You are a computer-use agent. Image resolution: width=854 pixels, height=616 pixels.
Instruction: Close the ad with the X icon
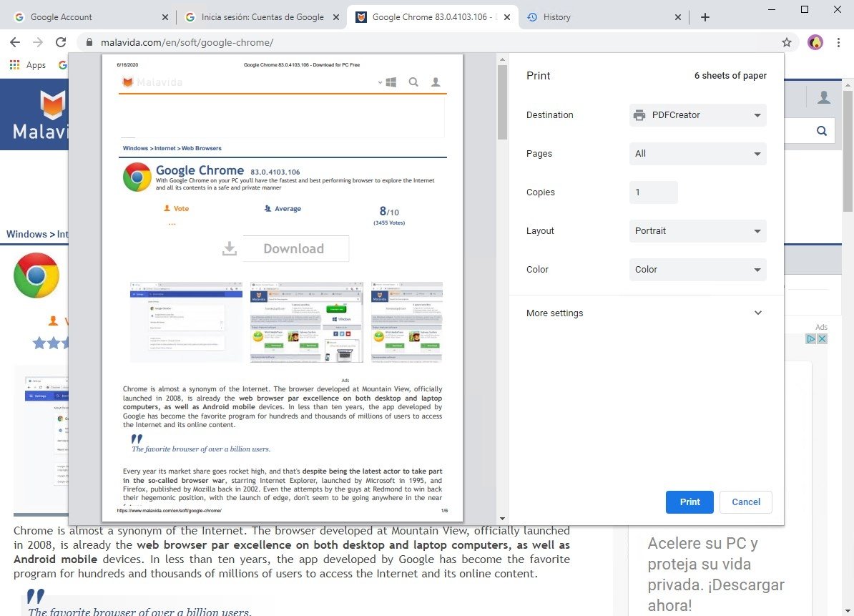point(823,339)
